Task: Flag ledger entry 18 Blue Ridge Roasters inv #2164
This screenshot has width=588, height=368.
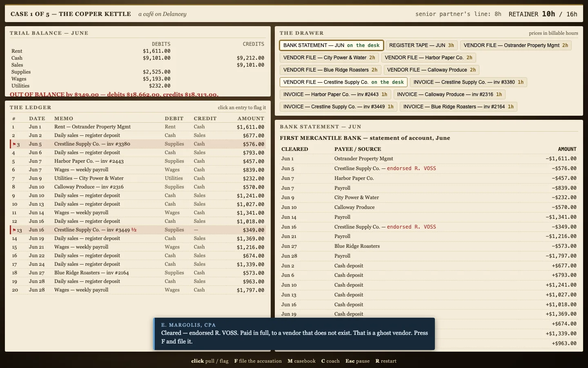Action: [138, 273]
